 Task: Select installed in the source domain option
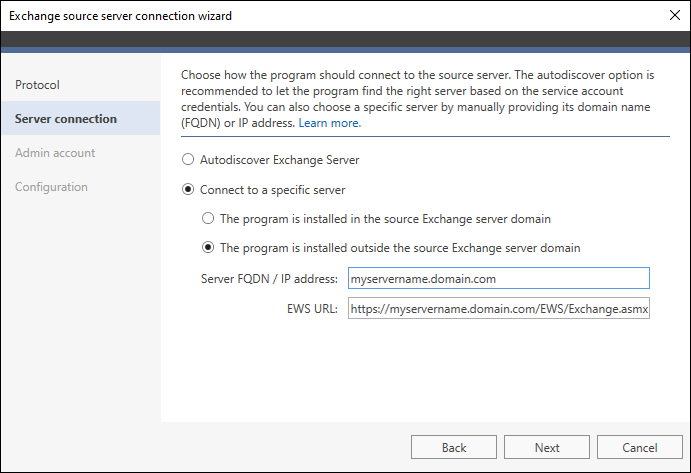click(208, 218)
